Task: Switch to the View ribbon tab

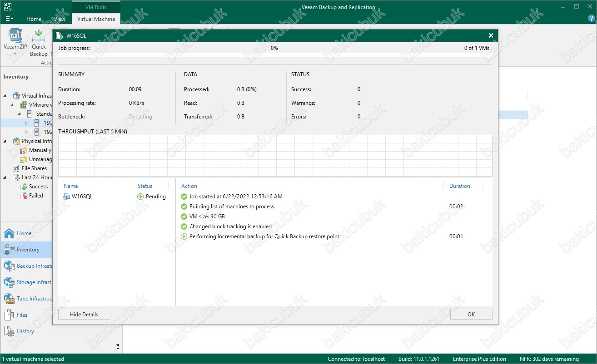Action: click(60, 19)
